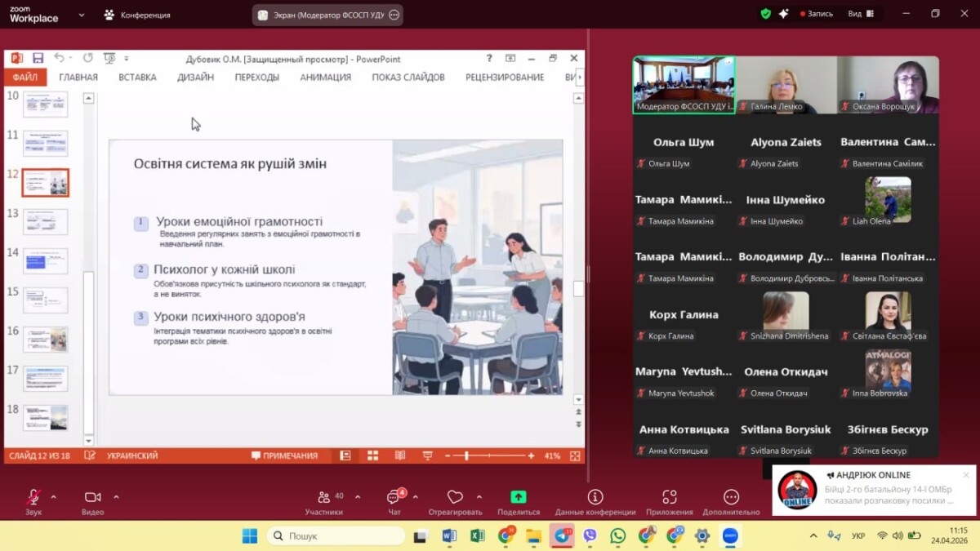This screenshot has height=551, width=980.
Task: Open the Apps (Приложения) icon
Action: 669,497
